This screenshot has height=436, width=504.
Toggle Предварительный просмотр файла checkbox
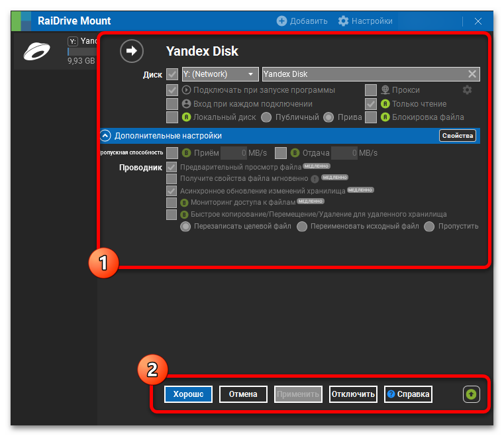tap(172, 167)
